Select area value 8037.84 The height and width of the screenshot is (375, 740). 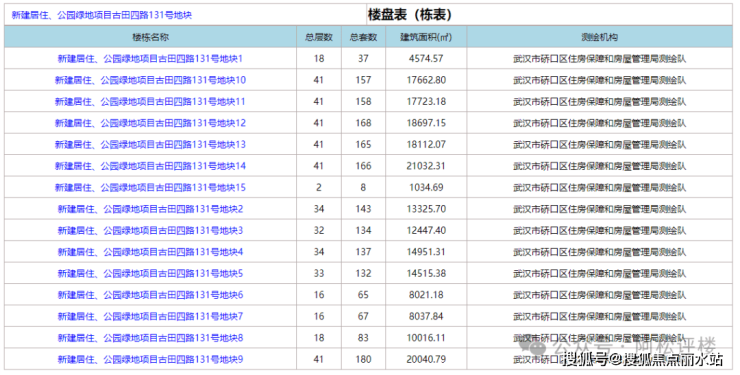[x=426, y=317]
